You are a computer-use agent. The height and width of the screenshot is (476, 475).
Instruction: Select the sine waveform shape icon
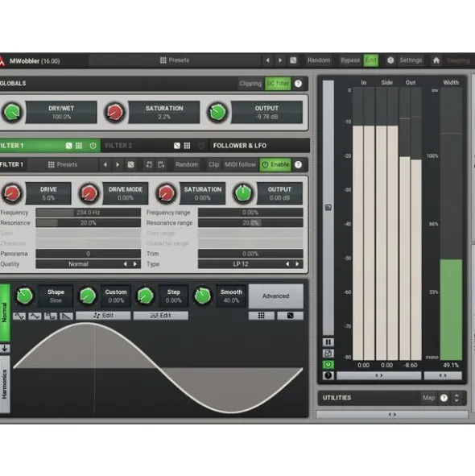tap(19, 316)
